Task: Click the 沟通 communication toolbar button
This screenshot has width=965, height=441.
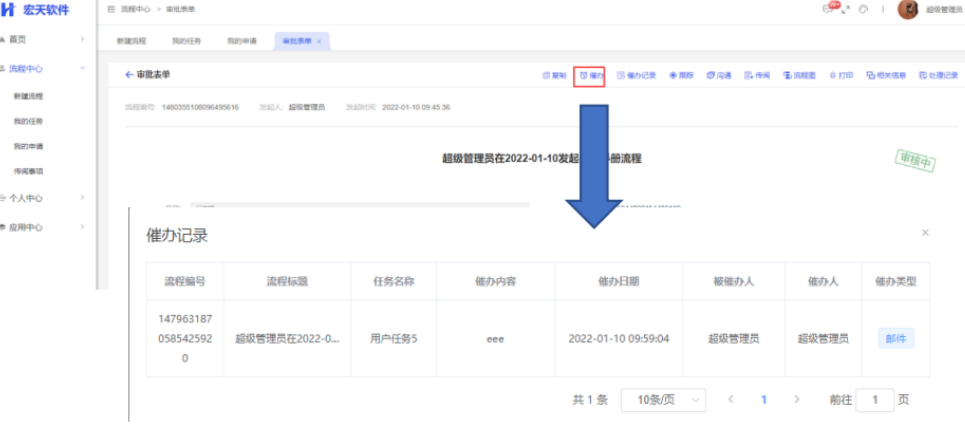Action: tap(719, 76)
